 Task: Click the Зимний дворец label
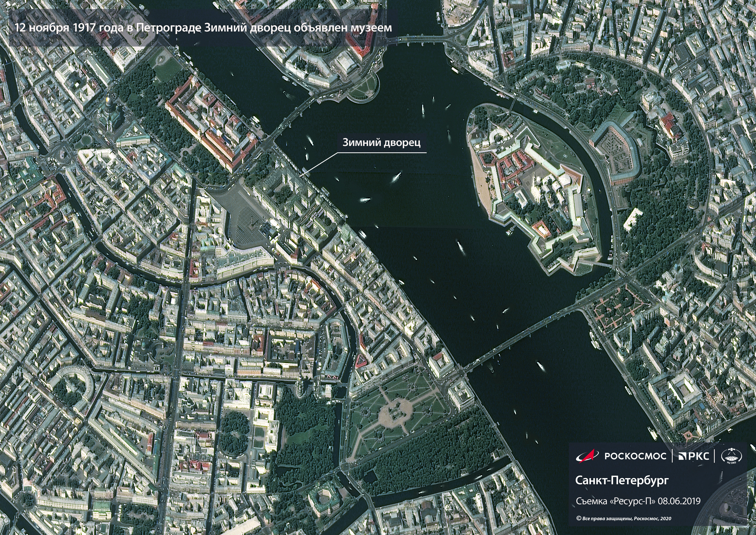(381, 142)
